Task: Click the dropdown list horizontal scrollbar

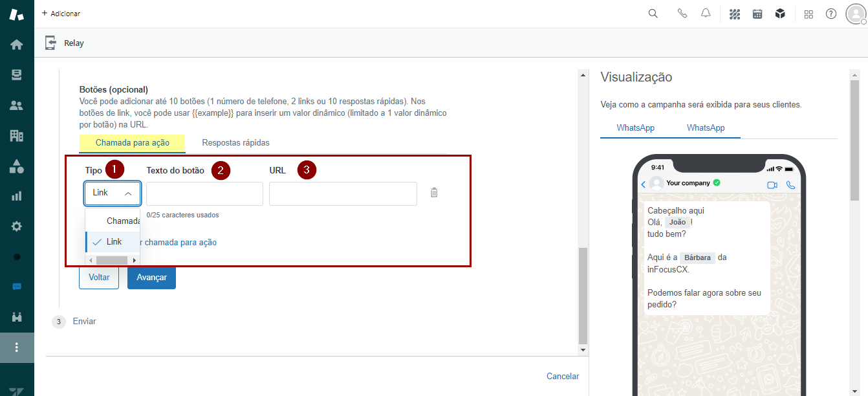Action: coord(112,260)
